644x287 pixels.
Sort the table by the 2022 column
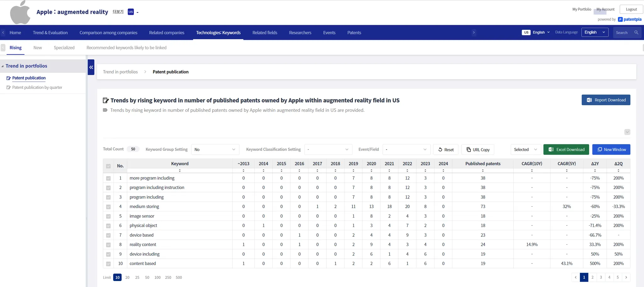[407, 171]
